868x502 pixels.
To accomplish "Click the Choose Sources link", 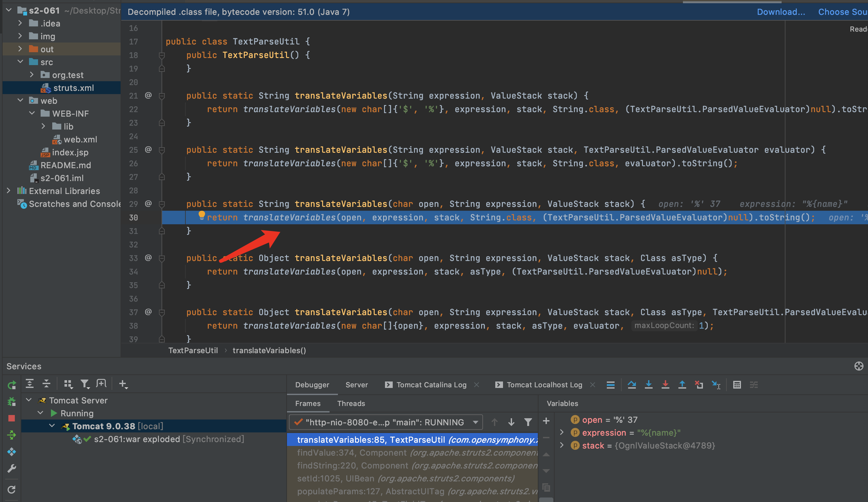I will 843,12.
